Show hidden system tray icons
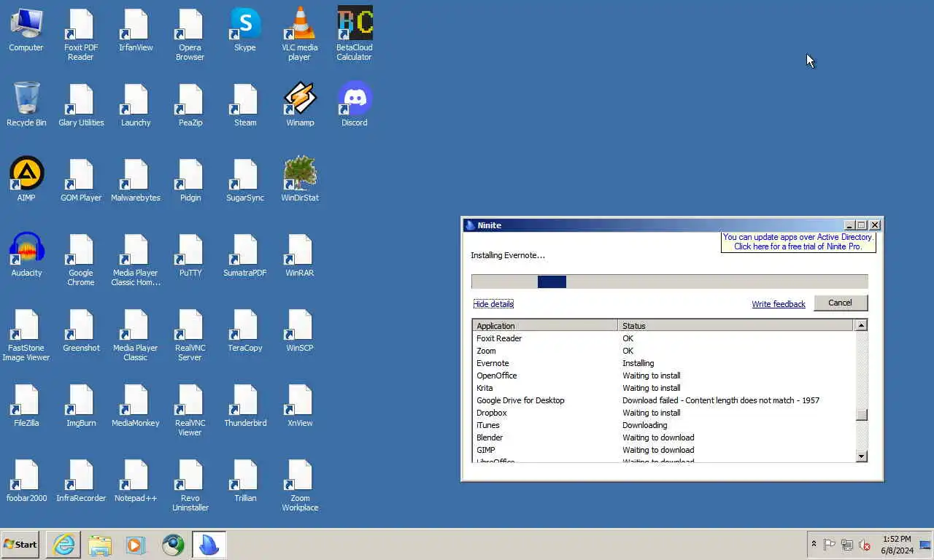Image resolution: width=934 pixels, height=560 pixels. point(814,544)
